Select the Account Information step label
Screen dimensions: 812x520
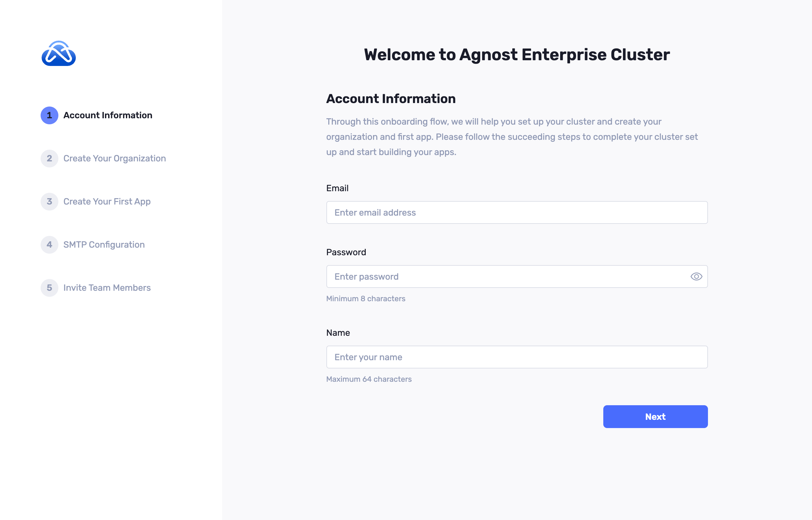click(108, 115)
